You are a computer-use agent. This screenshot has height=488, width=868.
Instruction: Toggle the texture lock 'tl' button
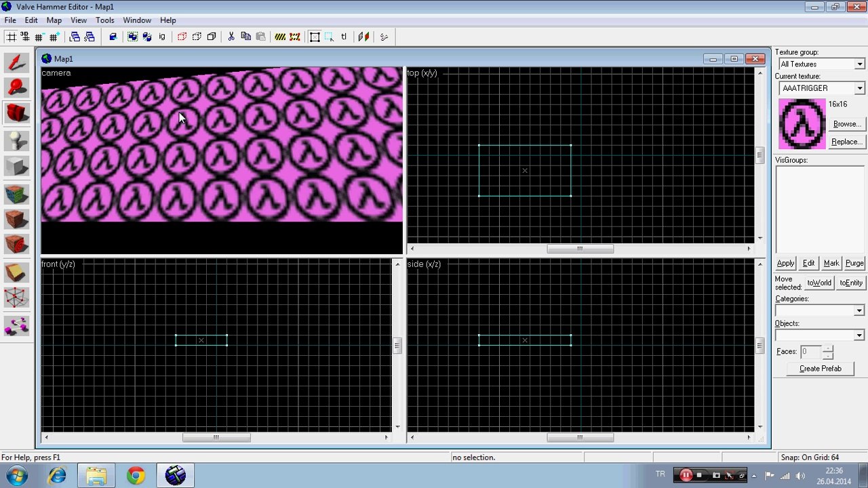(344, 37)
